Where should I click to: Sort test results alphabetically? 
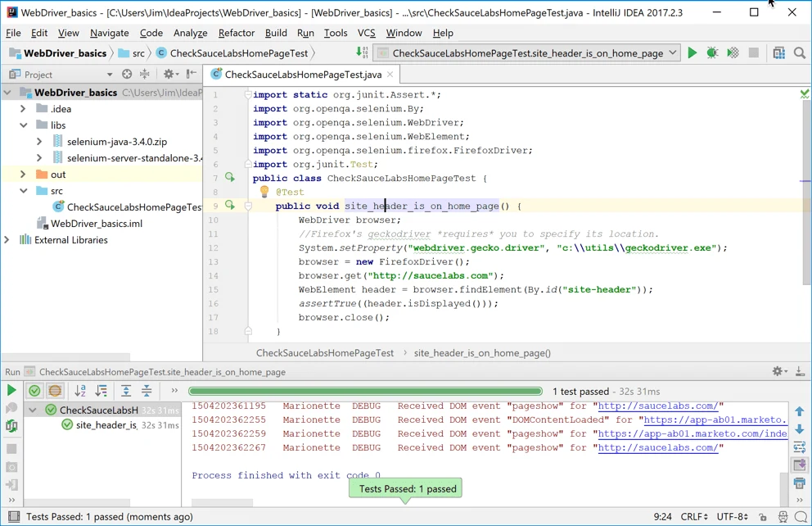pyautogui.click(x=82, y=391)
